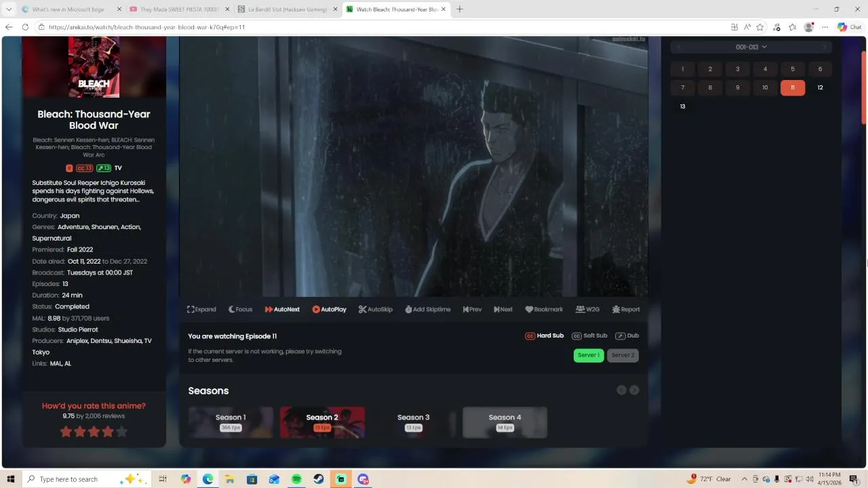
Task: Open the tab search dropdown arrow
Action: [x=9, y=9]
